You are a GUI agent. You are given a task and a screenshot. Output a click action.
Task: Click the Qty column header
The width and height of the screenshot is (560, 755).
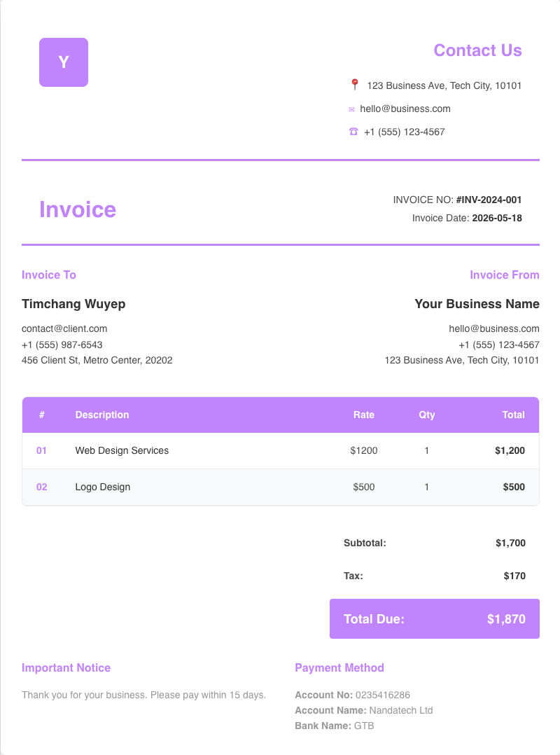[427, 415]
